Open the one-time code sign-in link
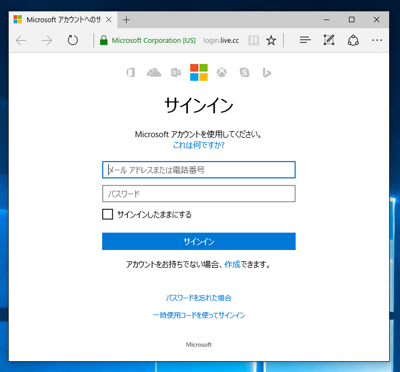This screenshot has height=372, width=400. point(199,315)
